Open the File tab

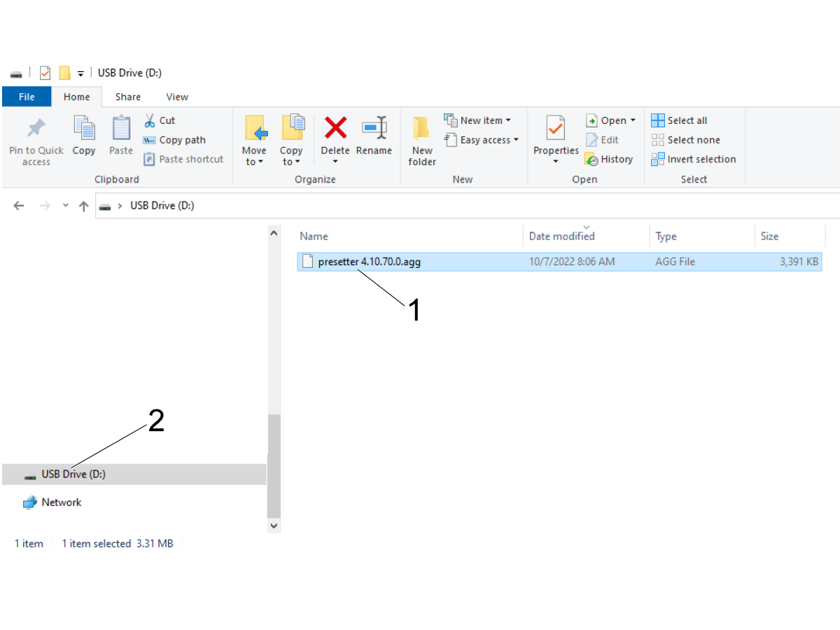(27, 97)
